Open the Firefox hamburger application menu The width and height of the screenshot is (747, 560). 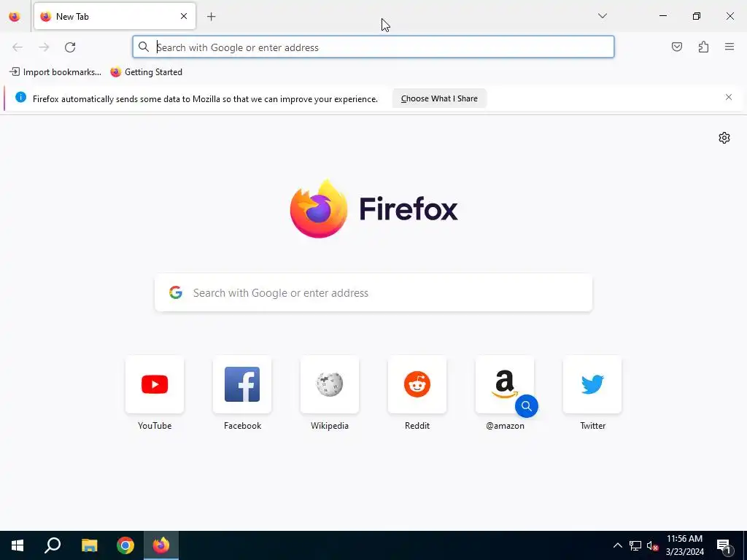click(729, 47)
